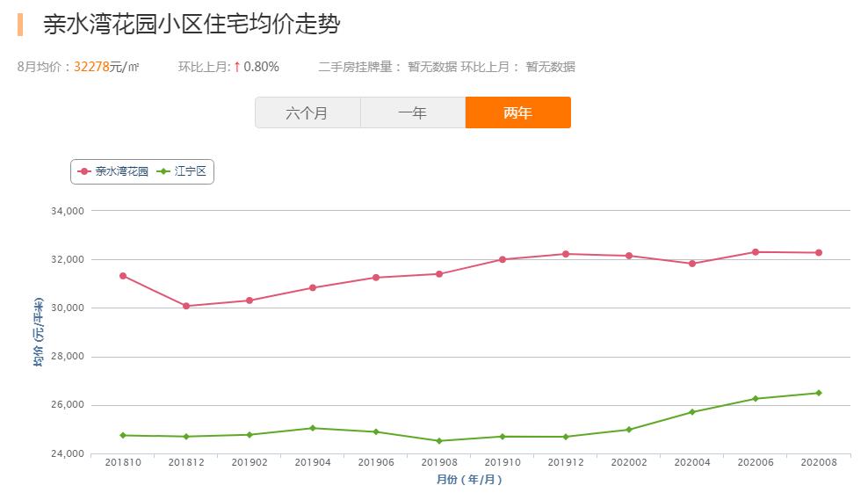Click the 201912 x-axis label
The image size is (868, 500).
(566, 463)
